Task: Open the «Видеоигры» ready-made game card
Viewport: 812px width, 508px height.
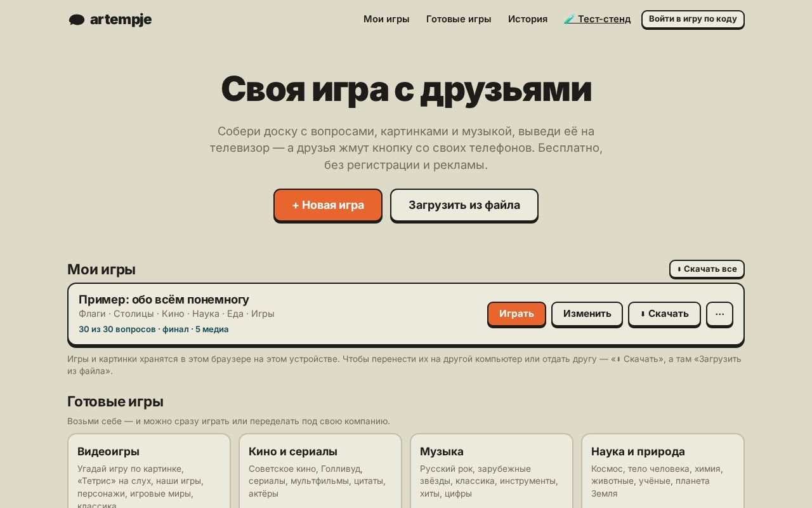Action: click(x=149, y=471)
